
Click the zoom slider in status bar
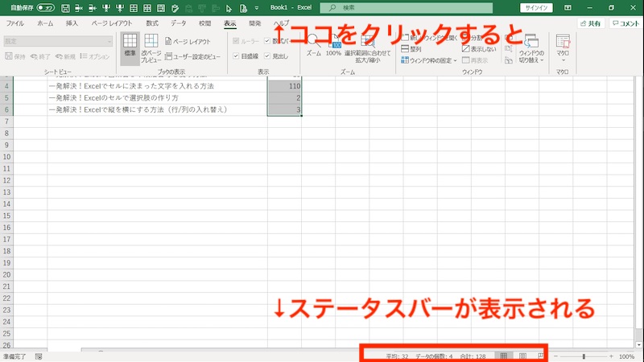point(584,356)
